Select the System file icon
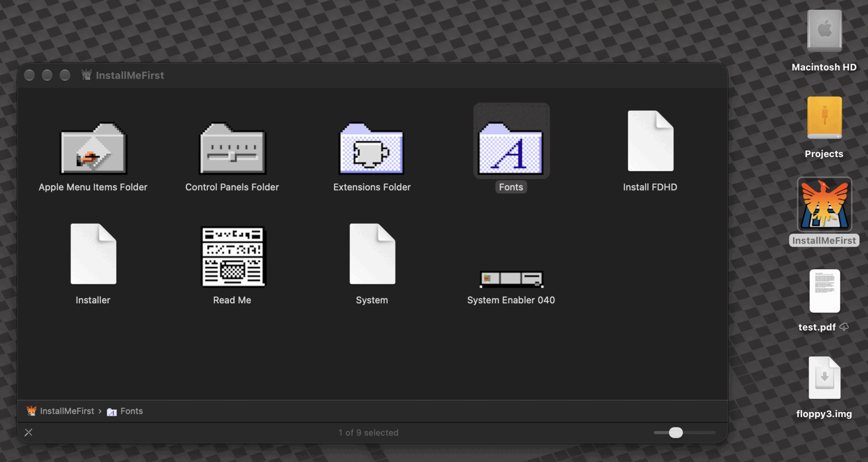Screen dimensions: 868x462 coord(372,254)
